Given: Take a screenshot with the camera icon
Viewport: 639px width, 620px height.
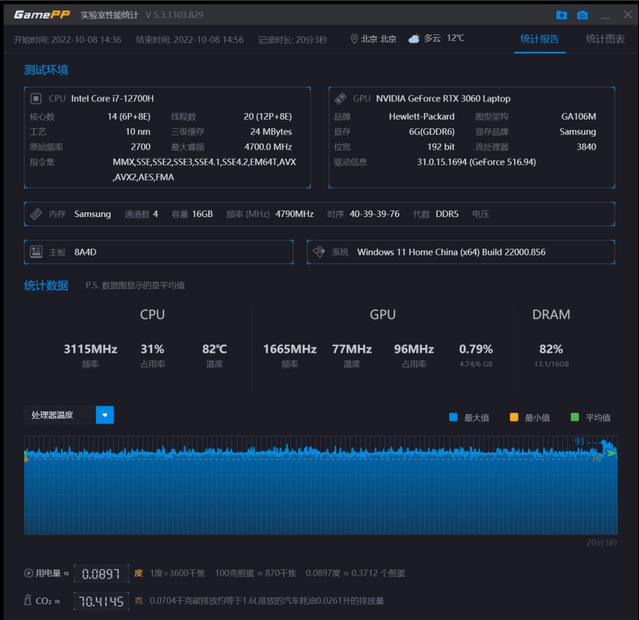Looking at the screenshot, I should [582, 15].
